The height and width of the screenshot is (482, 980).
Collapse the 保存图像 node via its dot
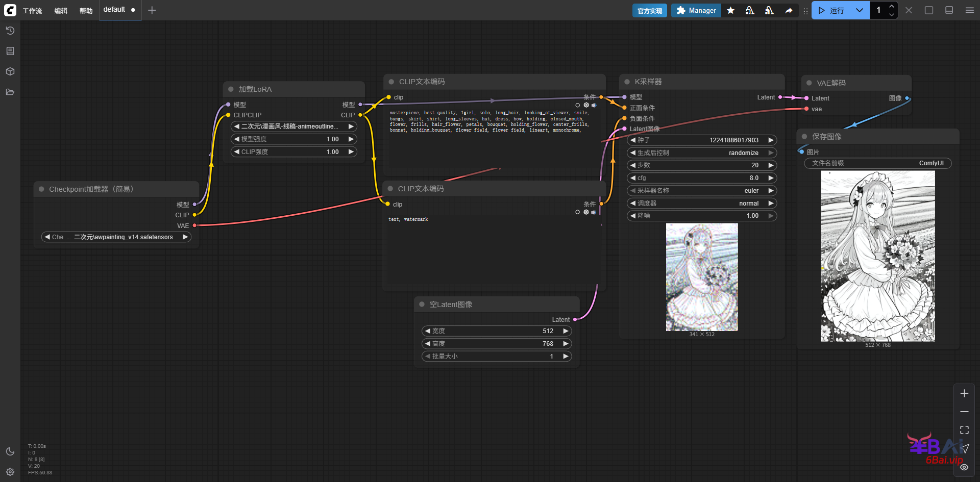(x=804, y=137)
